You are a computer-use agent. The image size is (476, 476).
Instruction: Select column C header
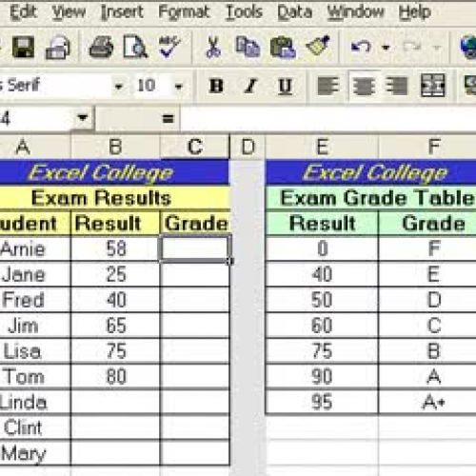coord(194,147)
